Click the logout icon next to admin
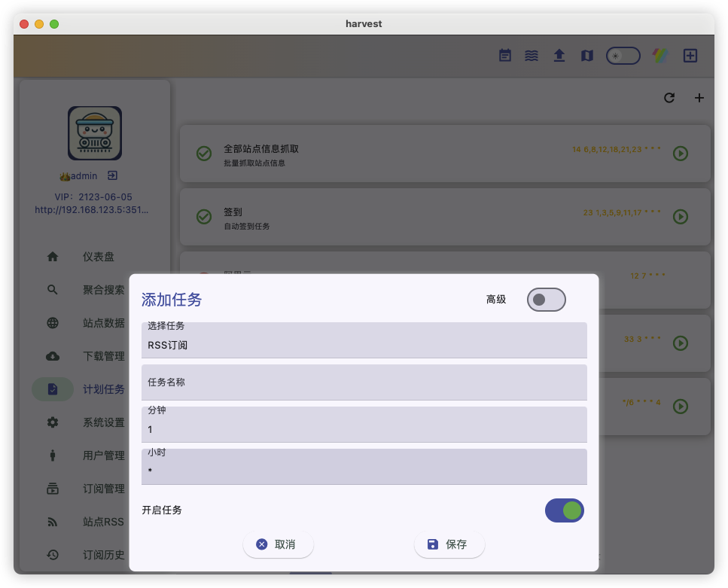This screenshot has height=588, width=728. pos(112,175)
